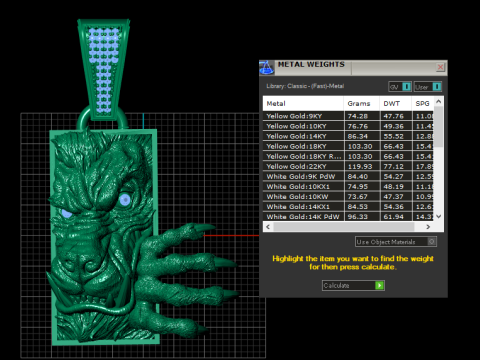Screen dimensions: 480x360
Task: Click the 47.76 DWT value
Action: pyautogui.click(x=393, y=116)
